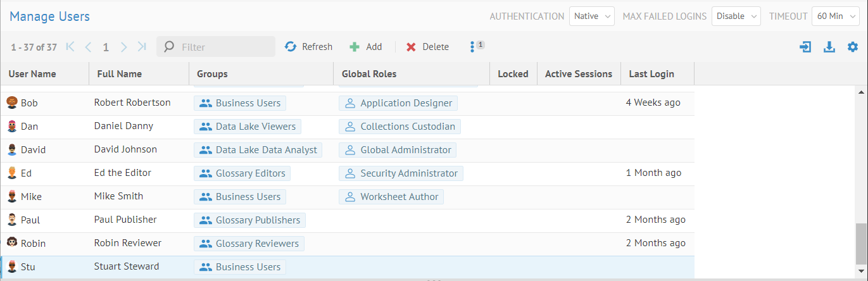Open the settings gear icon
868x281 pixels.
click(853, 47)
